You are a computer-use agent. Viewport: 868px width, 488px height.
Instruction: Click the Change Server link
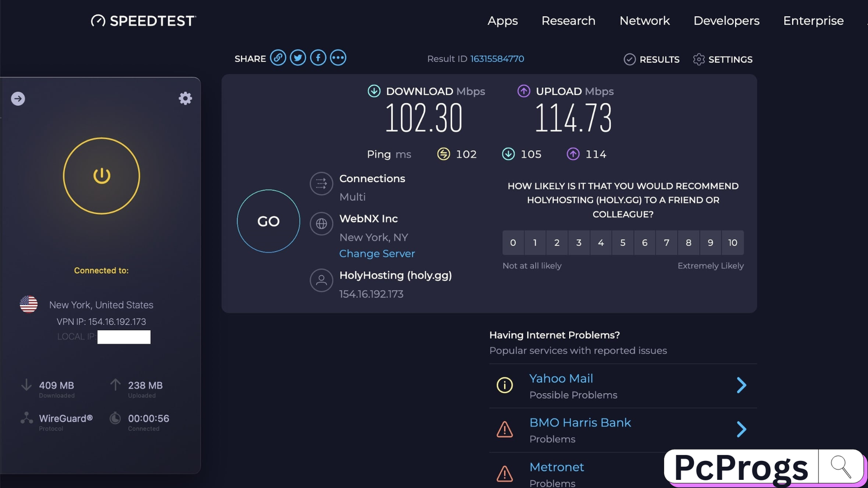point(377,253)
